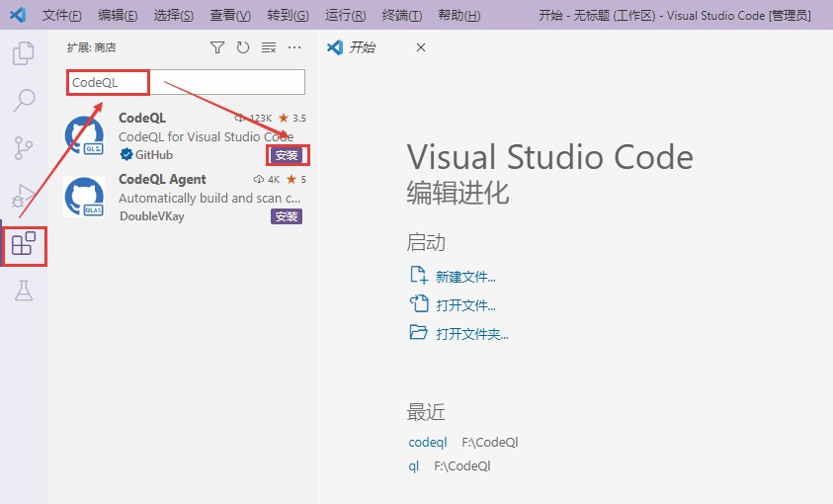Viewport: 833px width, 504px height.
Task: Open the Source Control view
Action: 24,148
